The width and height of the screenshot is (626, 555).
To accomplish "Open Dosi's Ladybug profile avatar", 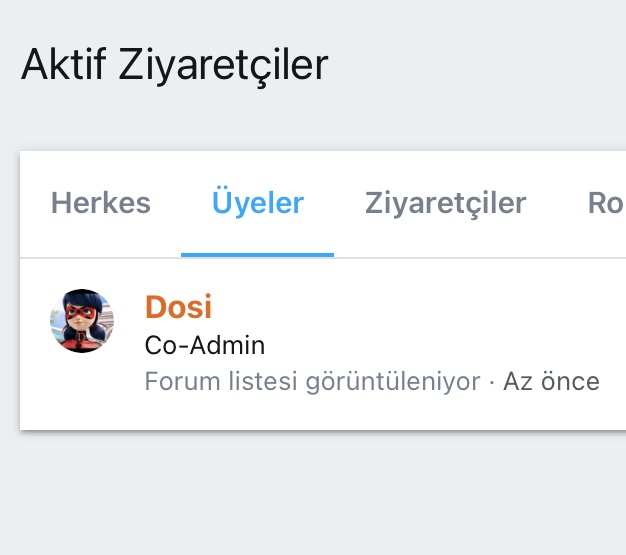I will 82,321.
